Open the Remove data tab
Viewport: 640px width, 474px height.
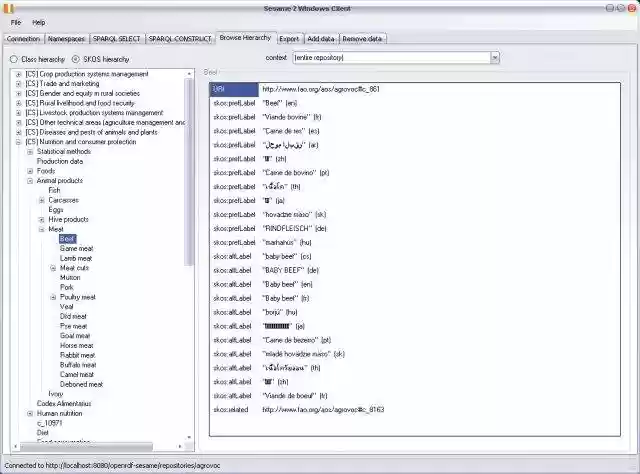pos(362,39)
